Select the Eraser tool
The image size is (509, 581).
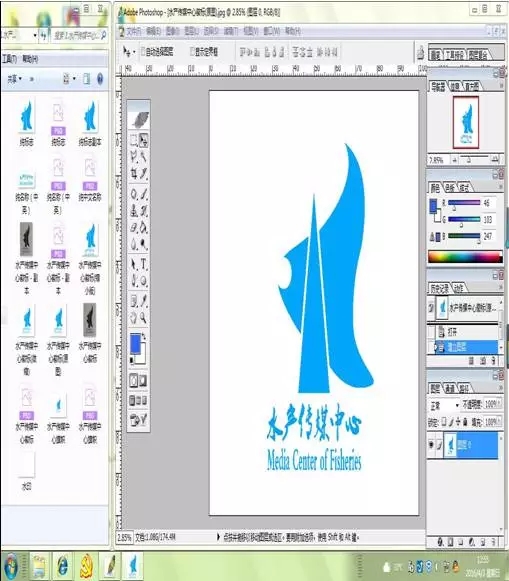pos(134,228)
